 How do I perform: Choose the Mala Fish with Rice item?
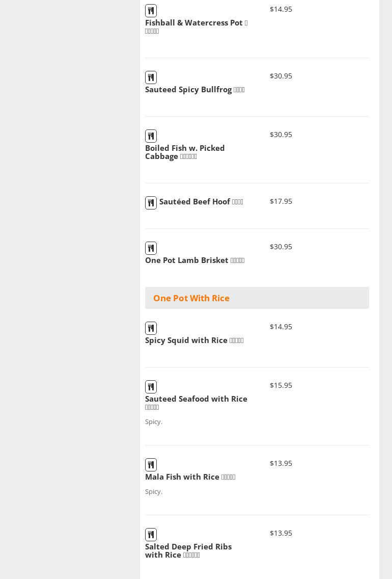pos(182,477)
